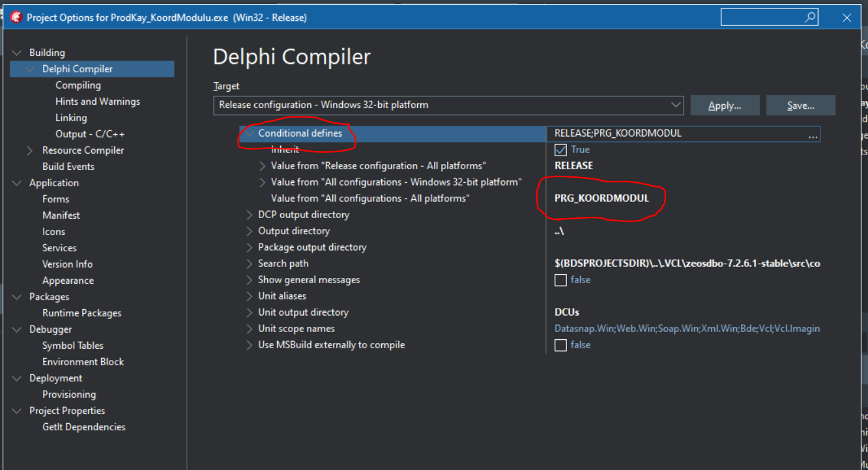Open the Environment Block page
This screenshot has width=868, height=470.
tap(83, 362)
